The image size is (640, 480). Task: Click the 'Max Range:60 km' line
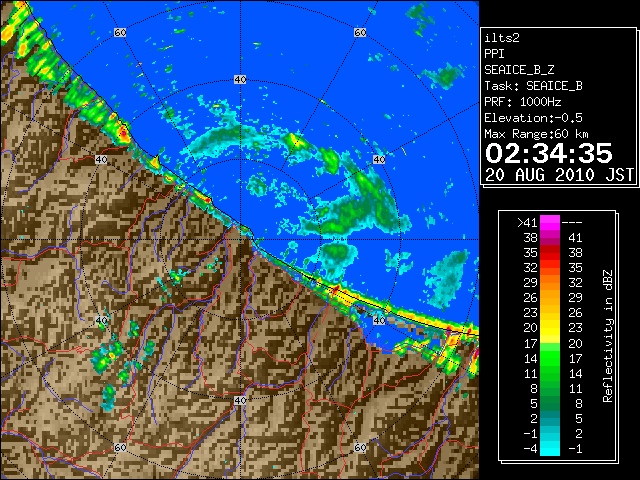coord(536,134)
